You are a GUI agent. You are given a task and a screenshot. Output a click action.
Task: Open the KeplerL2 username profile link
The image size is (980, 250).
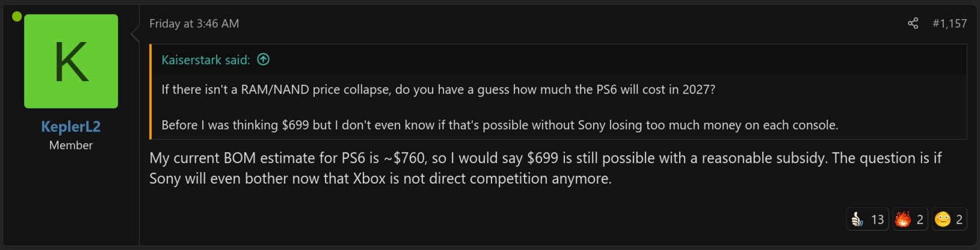point(71,127)
